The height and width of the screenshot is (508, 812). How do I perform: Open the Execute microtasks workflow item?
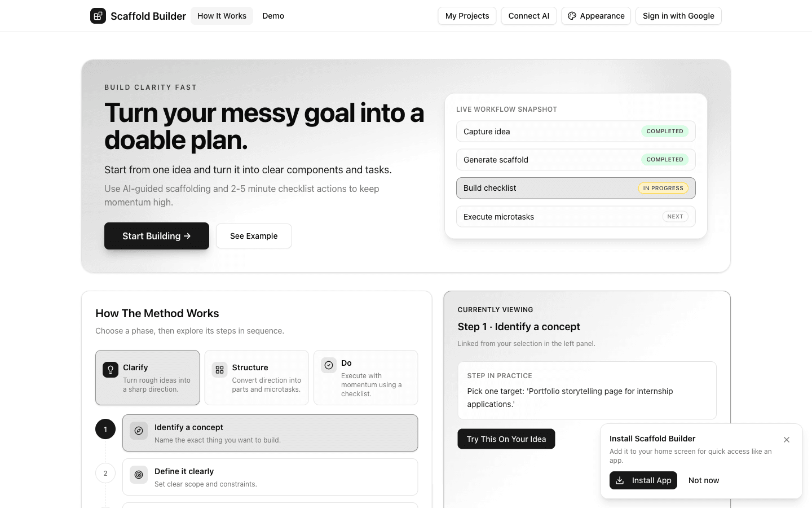[x=576, y=216]
